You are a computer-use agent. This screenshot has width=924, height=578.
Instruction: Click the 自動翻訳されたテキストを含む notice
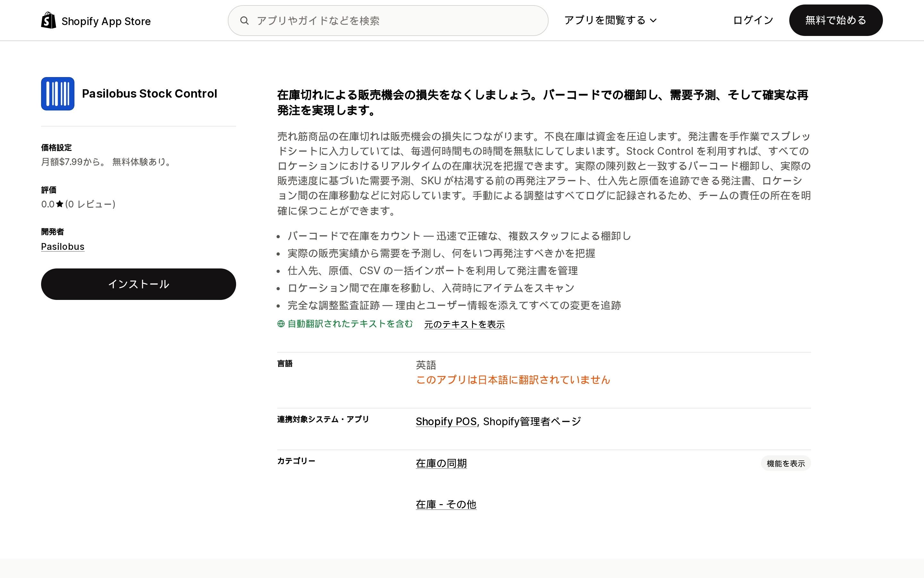click(350, 324)
